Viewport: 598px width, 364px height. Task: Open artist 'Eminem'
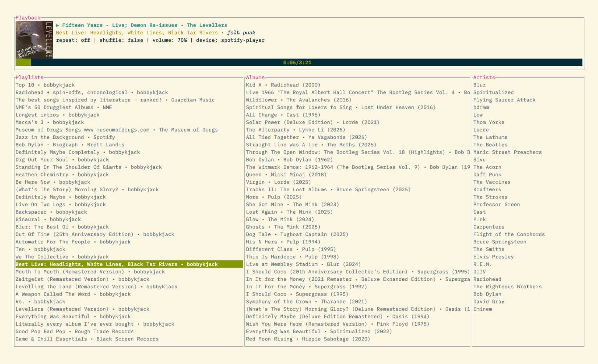[x=483, y=309]
